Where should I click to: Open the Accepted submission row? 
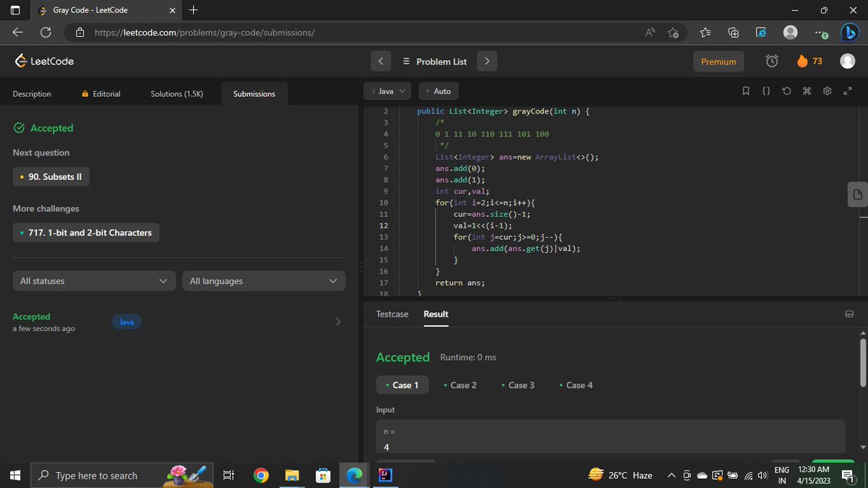[179, 322]
